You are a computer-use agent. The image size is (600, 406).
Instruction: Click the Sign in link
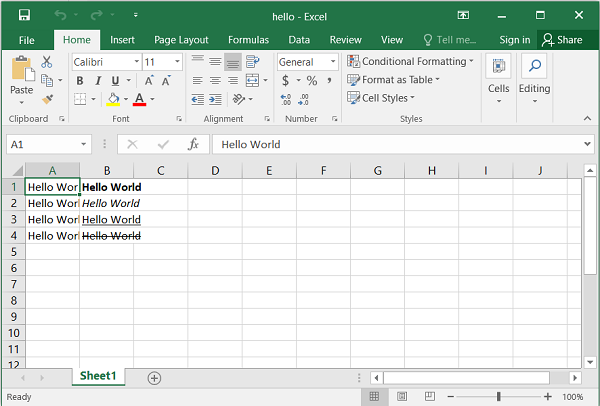[x=514, y=40]
